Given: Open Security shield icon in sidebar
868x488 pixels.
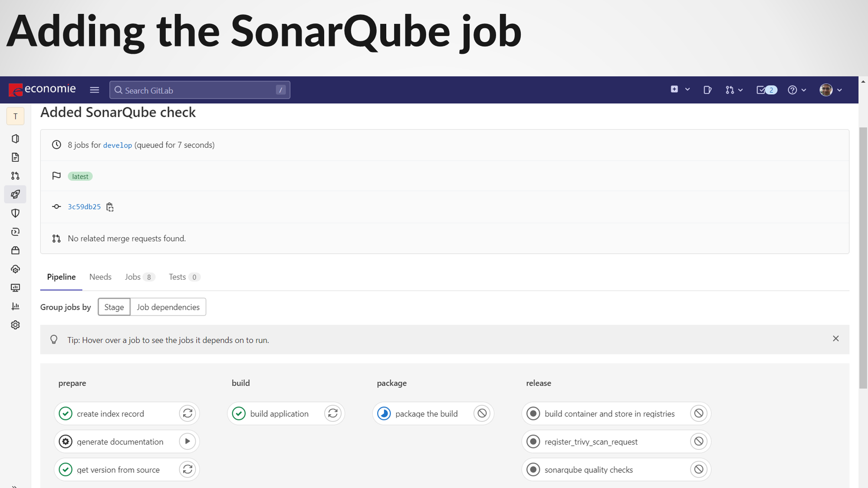Looking at the screenshot, I should (15, 213).
